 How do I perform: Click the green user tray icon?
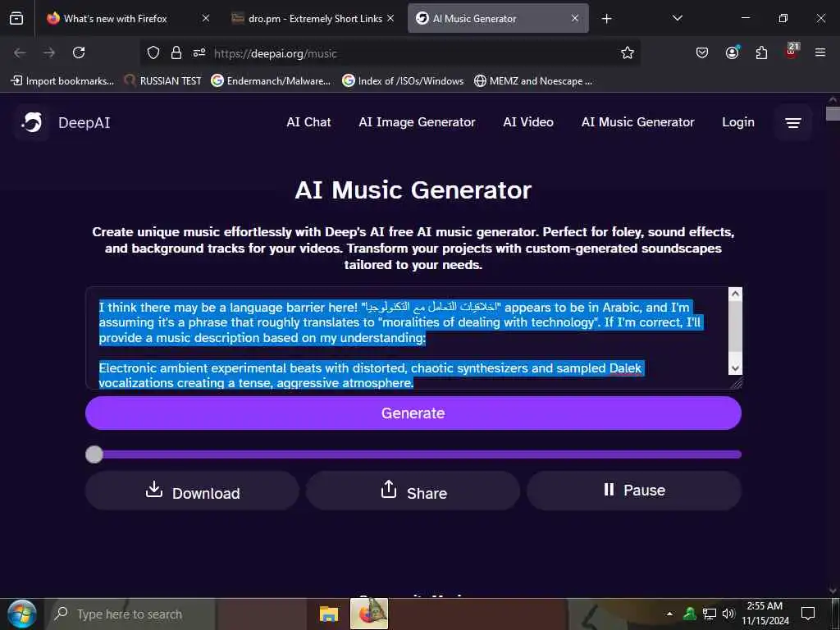tap(690, 614)
